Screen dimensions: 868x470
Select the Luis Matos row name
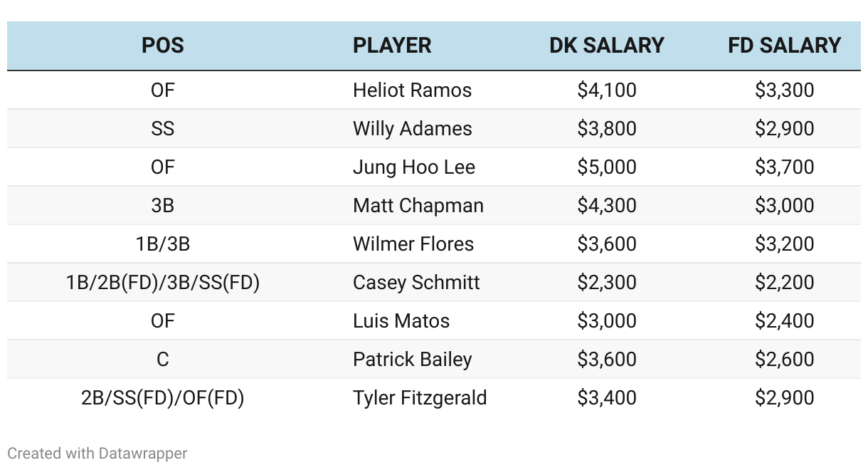coord(401,321)
